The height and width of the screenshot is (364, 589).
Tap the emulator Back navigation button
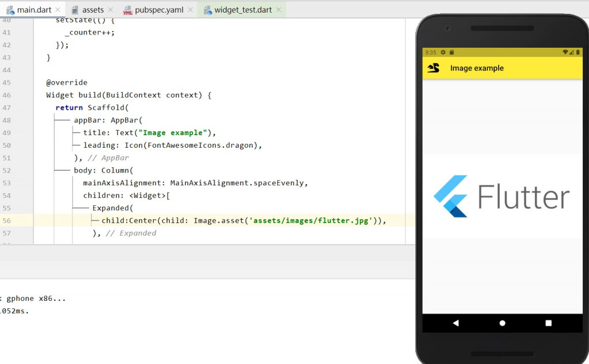coord(456,323)
